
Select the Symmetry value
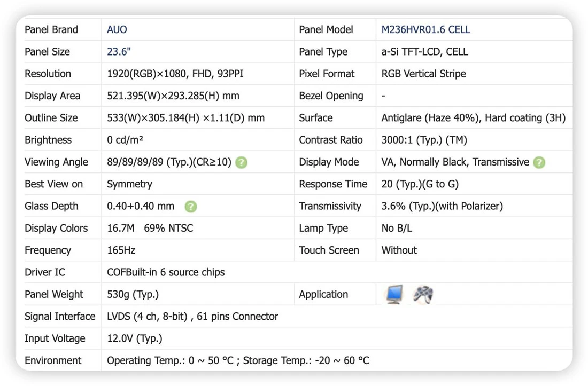tap(129, 184)
